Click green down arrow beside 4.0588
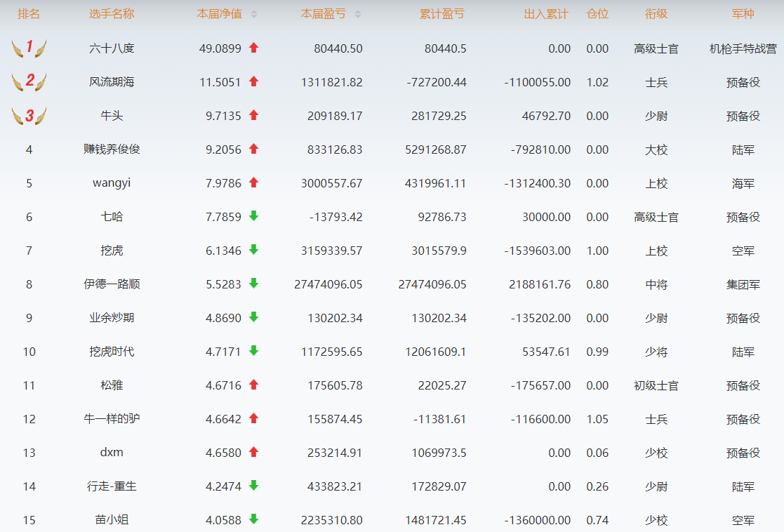The width and height of the screenshot is (784, 532). [253, 519]
